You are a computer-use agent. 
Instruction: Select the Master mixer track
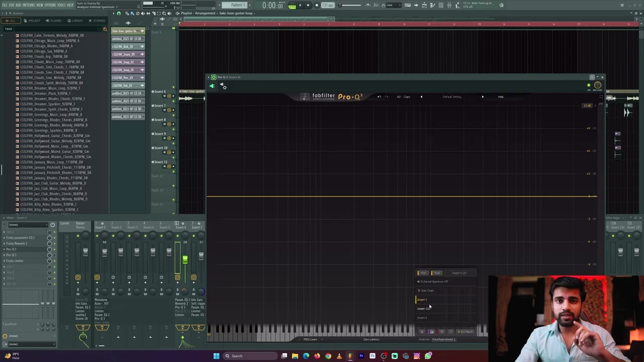coord(80,225)
